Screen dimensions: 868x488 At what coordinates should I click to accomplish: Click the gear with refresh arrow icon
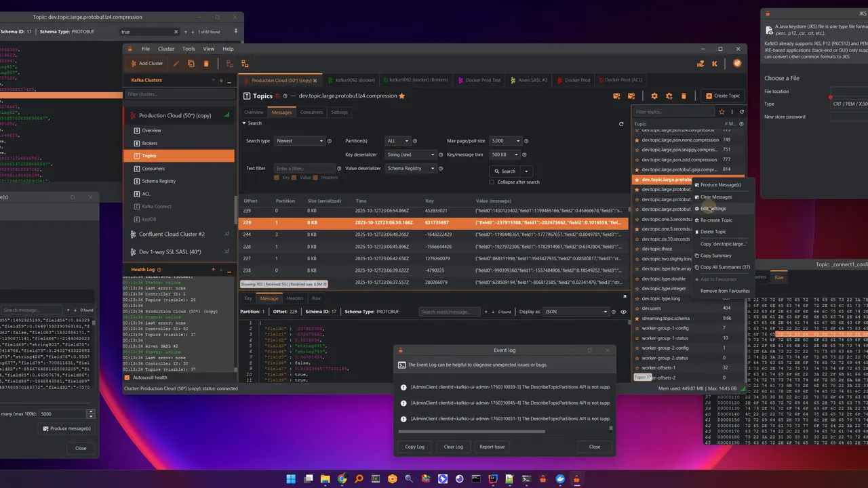coord(669,96)
